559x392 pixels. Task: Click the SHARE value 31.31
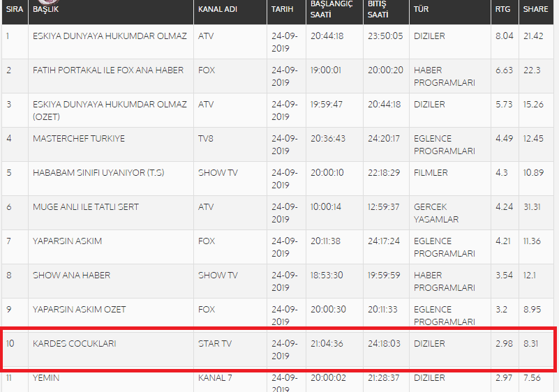[x=532, y=207]
